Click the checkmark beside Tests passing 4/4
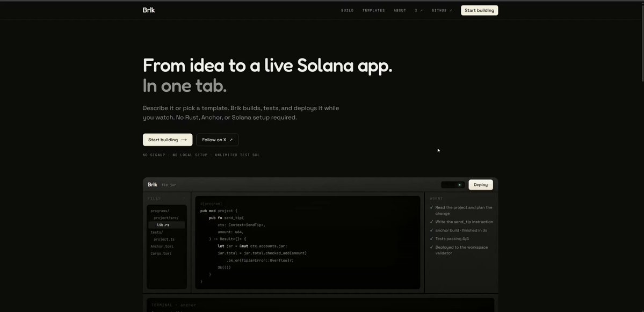Viewport: 644px width, 312px height. click(431, 238)
